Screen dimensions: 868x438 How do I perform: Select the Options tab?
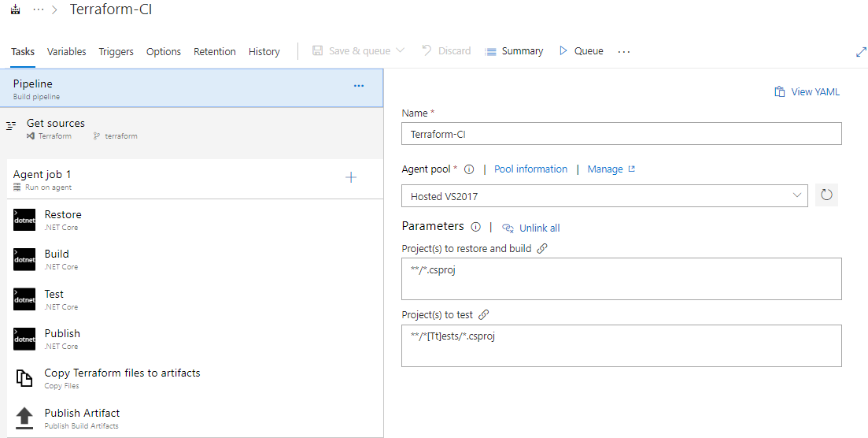(164, 51)
